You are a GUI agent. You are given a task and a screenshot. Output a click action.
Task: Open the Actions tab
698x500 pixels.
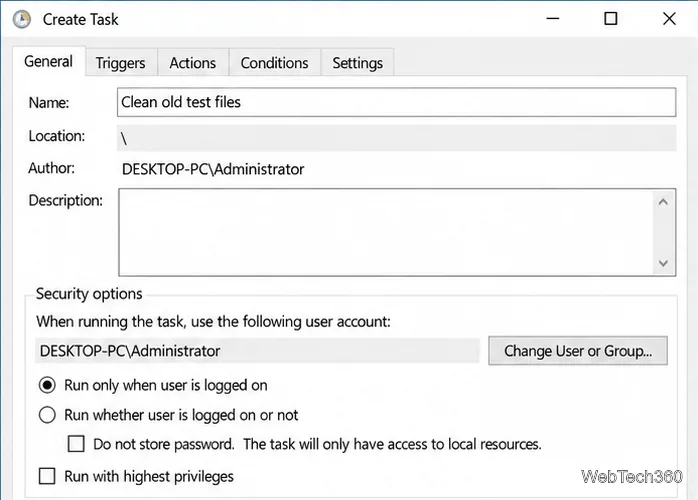pos(193,63)
